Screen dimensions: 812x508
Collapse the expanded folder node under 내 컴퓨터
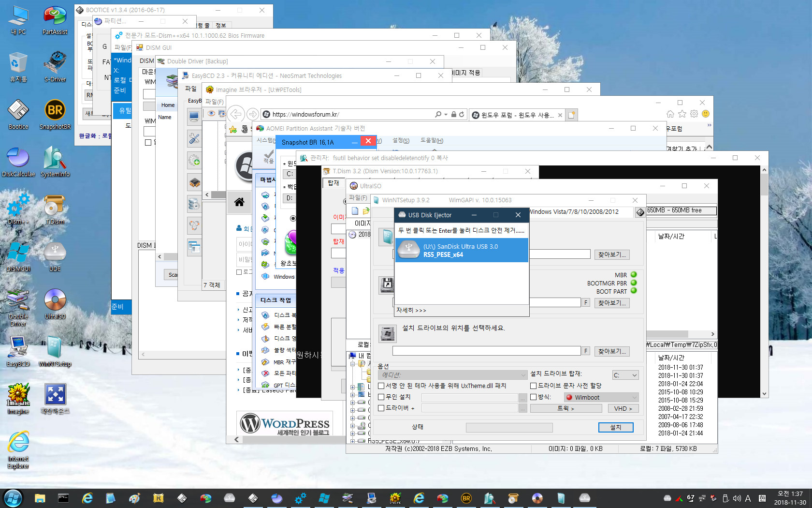(x=352, y=364)
